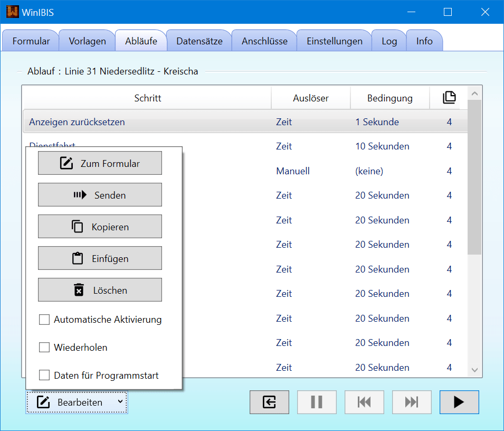The image size is (504, 431).
Task: Switch to the Formular tab
Action: point(31,41)
